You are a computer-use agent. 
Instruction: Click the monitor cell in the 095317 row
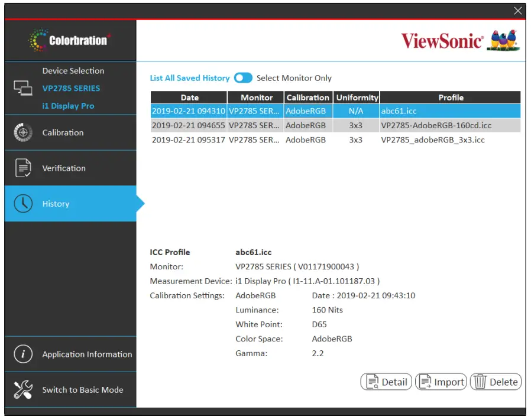click(254, 140)
